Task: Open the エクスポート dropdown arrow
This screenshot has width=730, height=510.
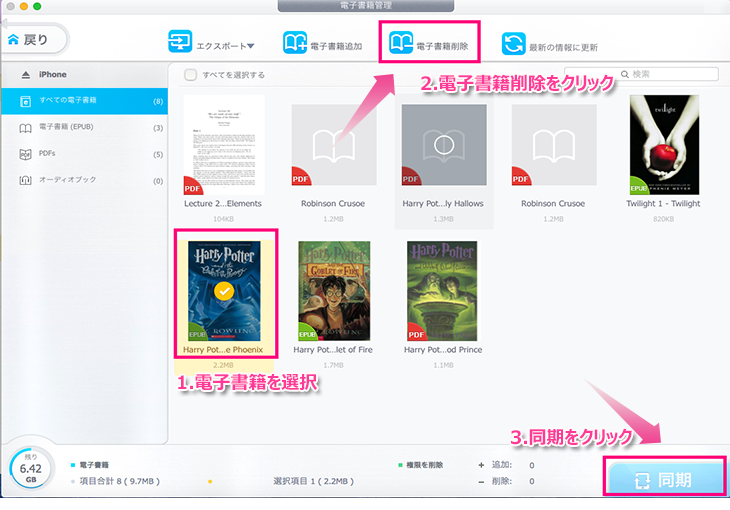Action: pos(250,46)
